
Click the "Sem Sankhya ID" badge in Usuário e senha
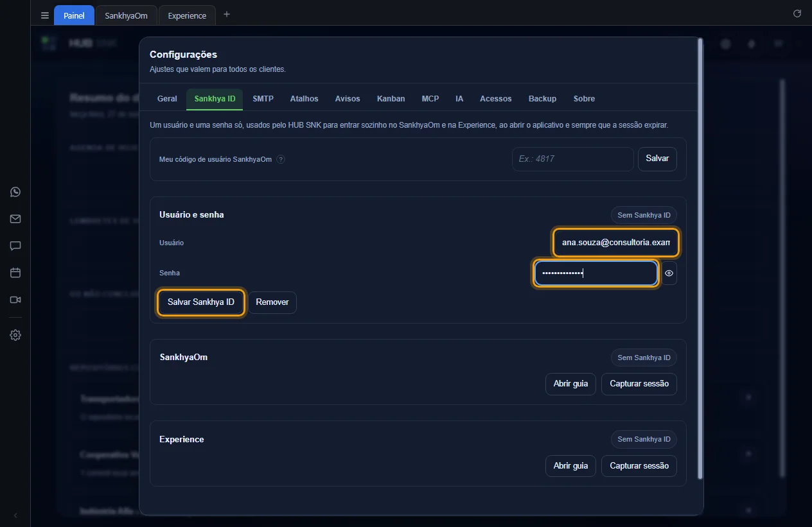644,215
